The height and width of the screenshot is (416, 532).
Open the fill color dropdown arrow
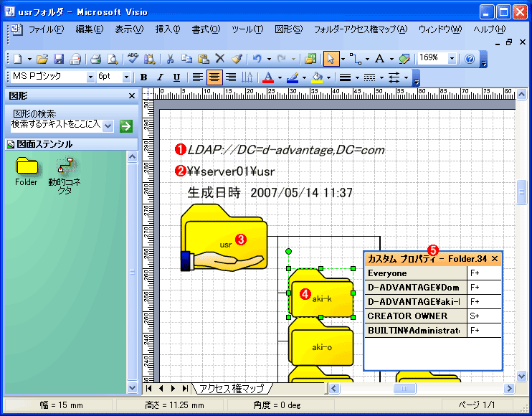(x=329, y=77)
